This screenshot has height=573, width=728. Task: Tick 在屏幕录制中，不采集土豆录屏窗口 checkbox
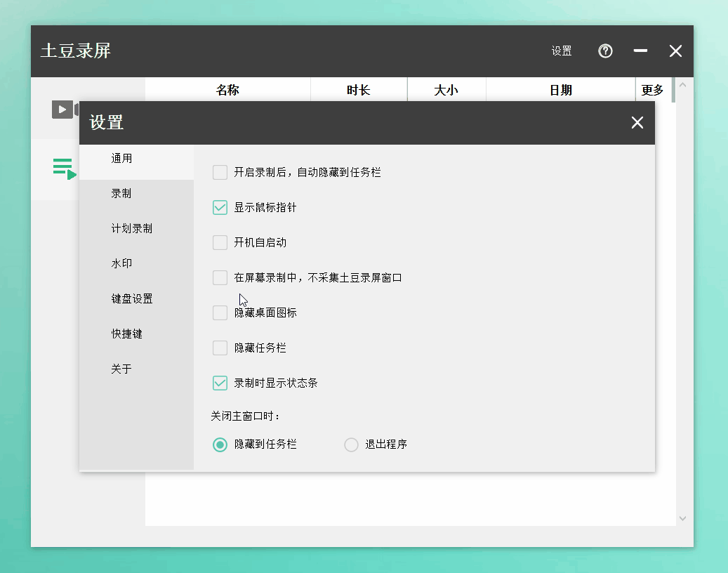[220, 277]
